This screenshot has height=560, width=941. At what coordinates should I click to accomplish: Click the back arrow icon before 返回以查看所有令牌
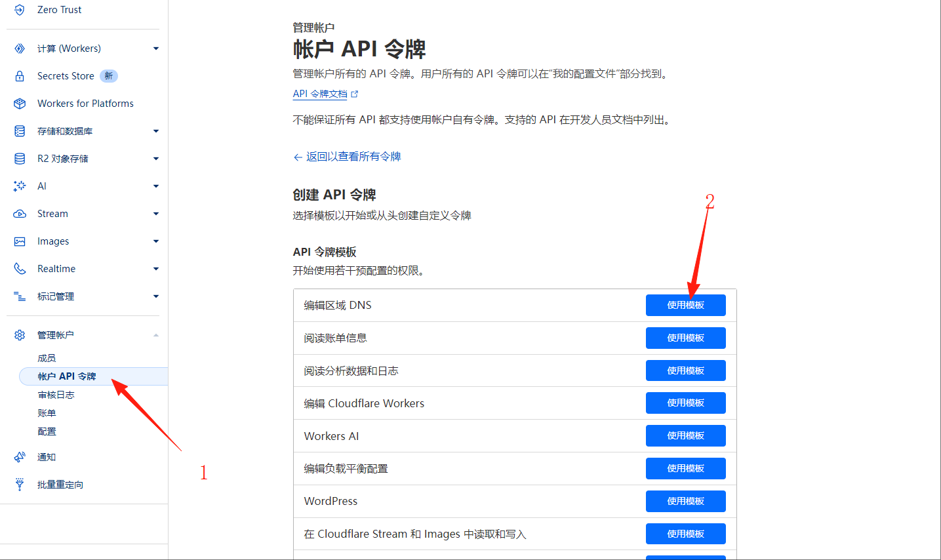tap(298, 157)
